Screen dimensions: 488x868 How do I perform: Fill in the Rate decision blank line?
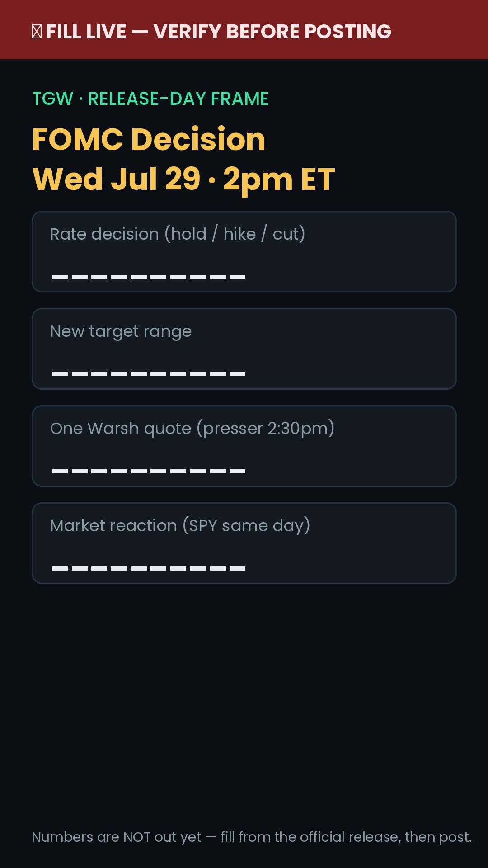149,277
